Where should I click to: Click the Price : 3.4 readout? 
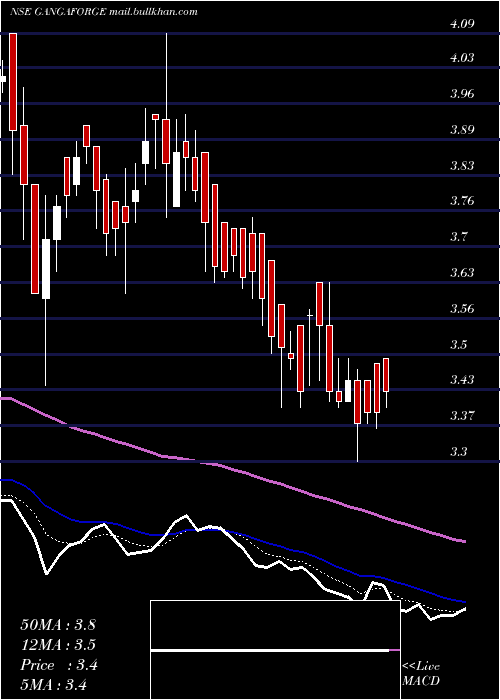(x=59, y=665)
